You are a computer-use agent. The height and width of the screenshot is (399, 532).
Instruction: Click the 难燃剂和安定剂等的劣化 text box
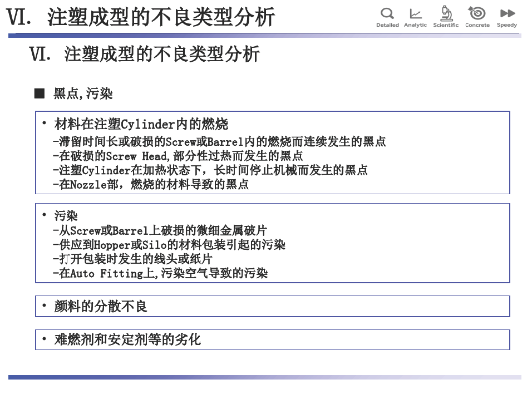pyautogui.click(x=272, y=339)
